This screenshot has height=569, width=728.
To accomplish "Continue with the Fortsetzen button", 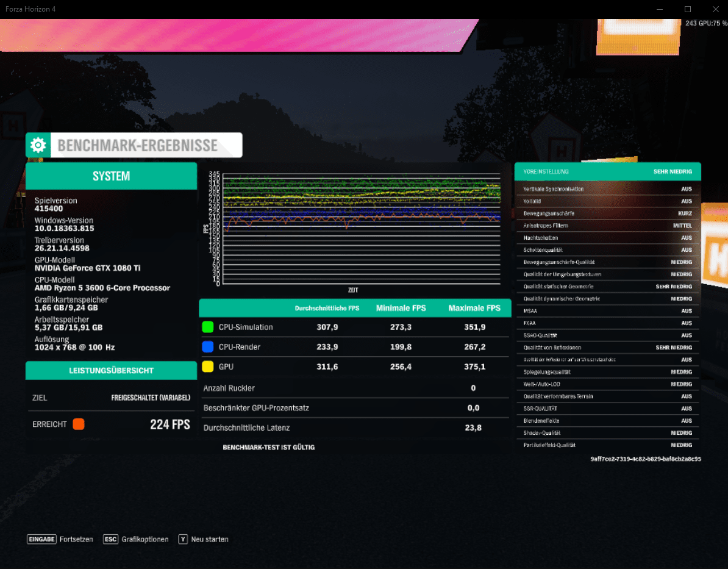I will (76, 539).
